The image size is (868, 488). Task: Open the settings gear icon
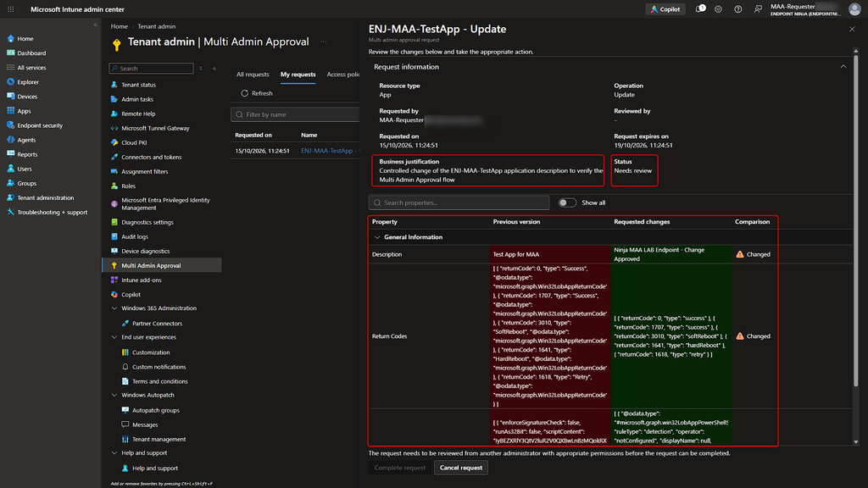(x=718, y=9)
